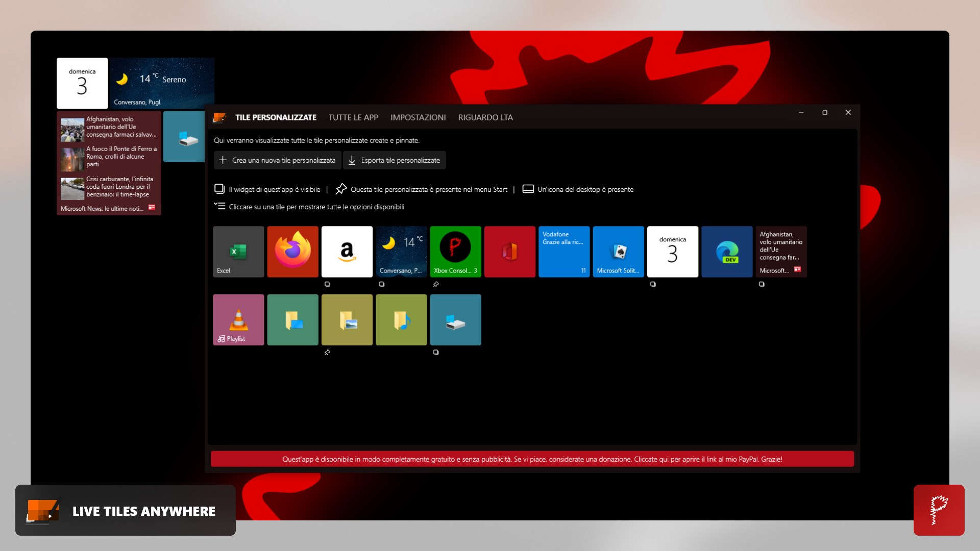The image size is (980, 551).
Task: Select the Amazon tile
Action: point(347,252)
